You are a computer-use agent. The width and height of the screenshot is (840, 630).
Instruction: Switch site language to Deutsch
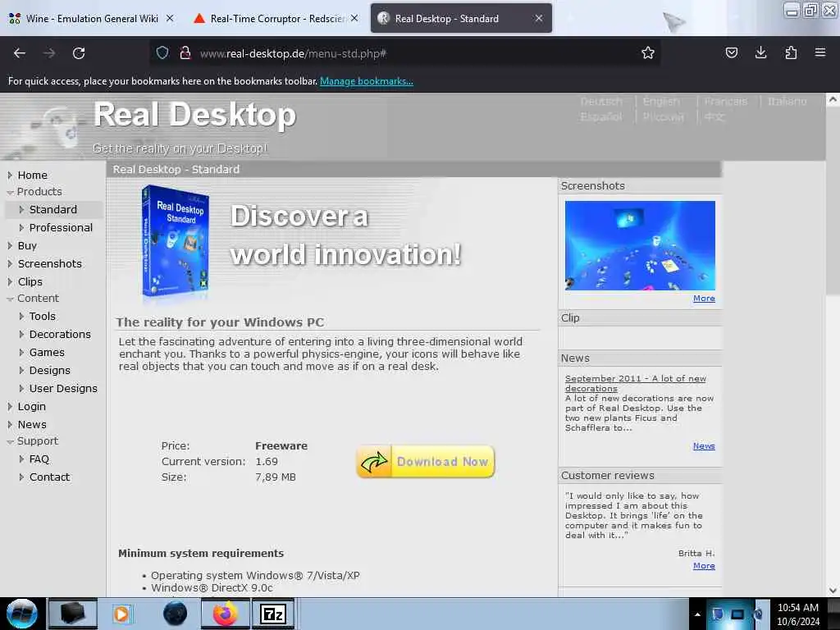tap(601, 101)
